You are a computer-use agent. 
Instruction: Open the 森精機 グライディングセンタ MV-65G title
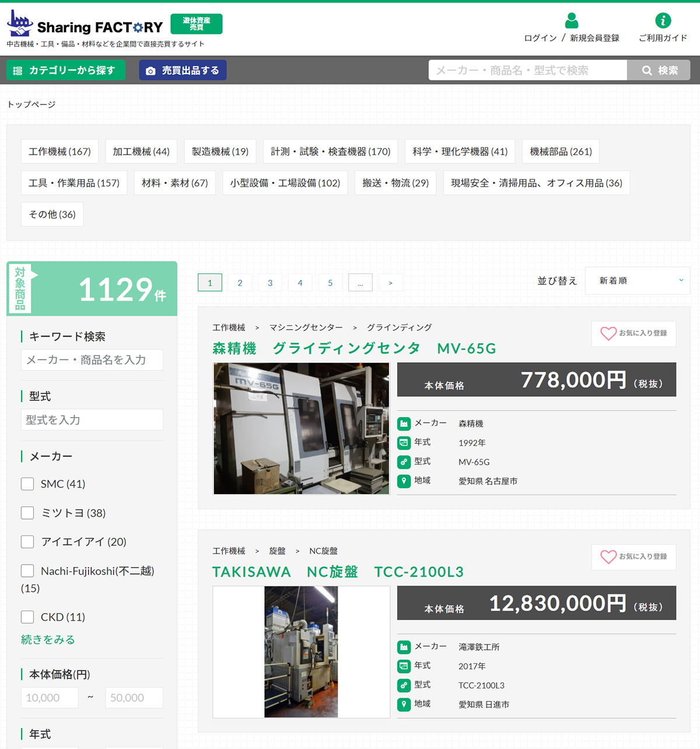tap(354, 348)
